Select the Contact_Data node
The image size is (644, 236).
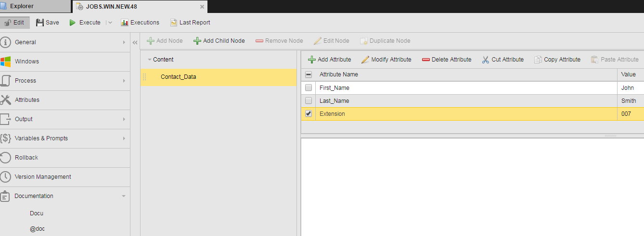[x=218, y=77]
